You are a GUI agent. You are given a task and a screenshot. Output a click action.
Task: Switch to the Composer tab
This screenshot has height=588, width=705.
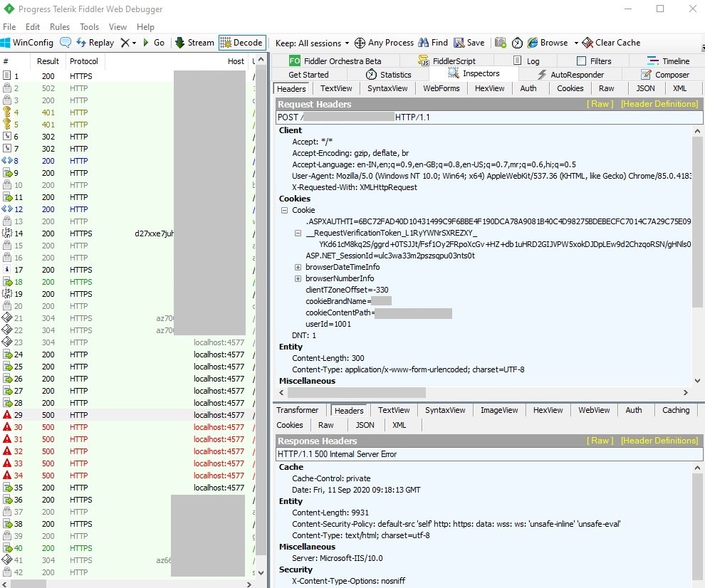[665, 75]
